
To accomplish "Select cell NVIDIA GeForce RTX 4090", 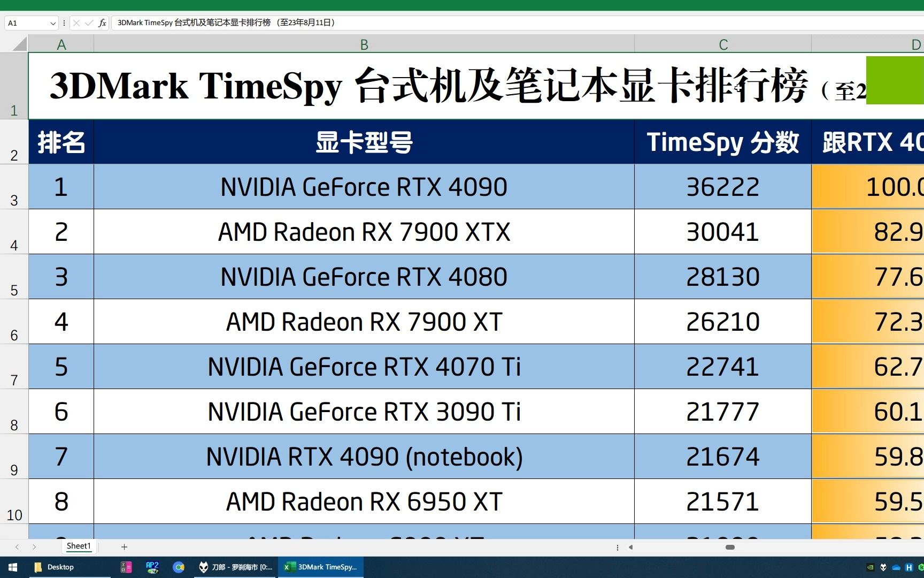I will pyautogui.click(x=364, y=187).
